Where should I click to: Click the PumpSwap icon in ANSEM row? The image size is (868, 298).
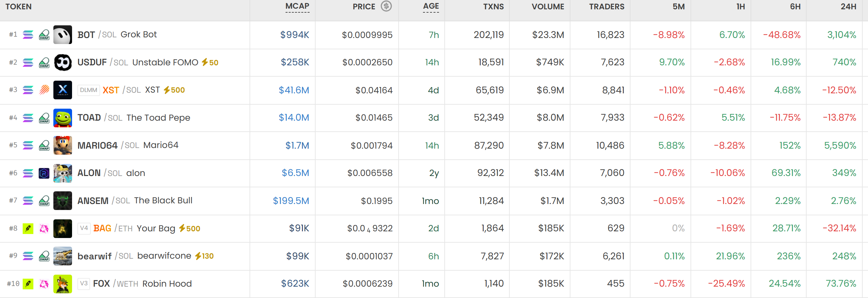(x=44, y=201)
